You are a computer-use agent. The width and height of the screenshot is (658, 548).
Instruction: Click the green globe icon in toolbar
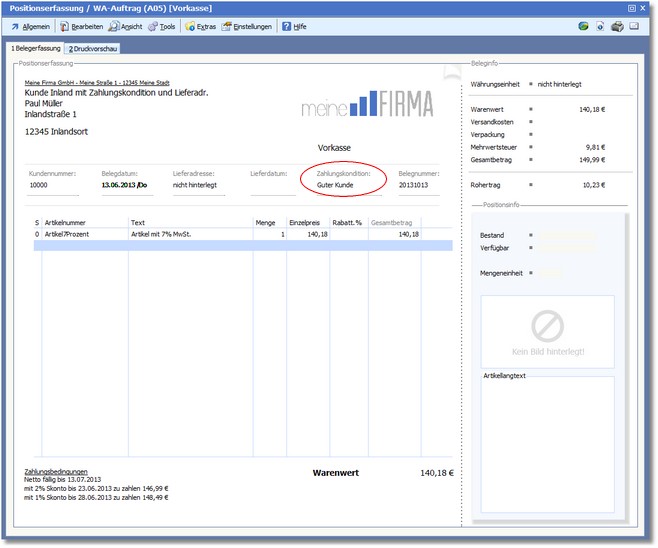[583, 27]
